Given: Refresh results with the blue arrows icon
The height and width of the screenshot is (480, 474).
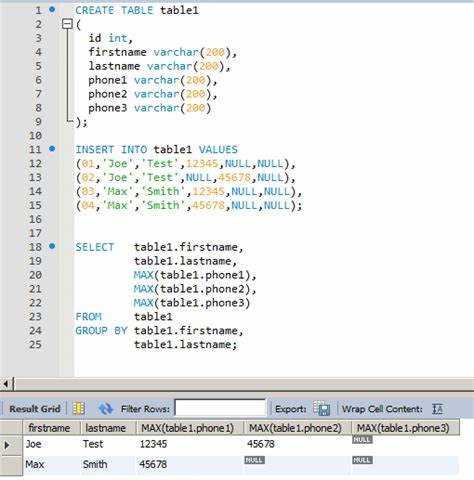Looking at the screenshot, I should (x=106, y=408).
